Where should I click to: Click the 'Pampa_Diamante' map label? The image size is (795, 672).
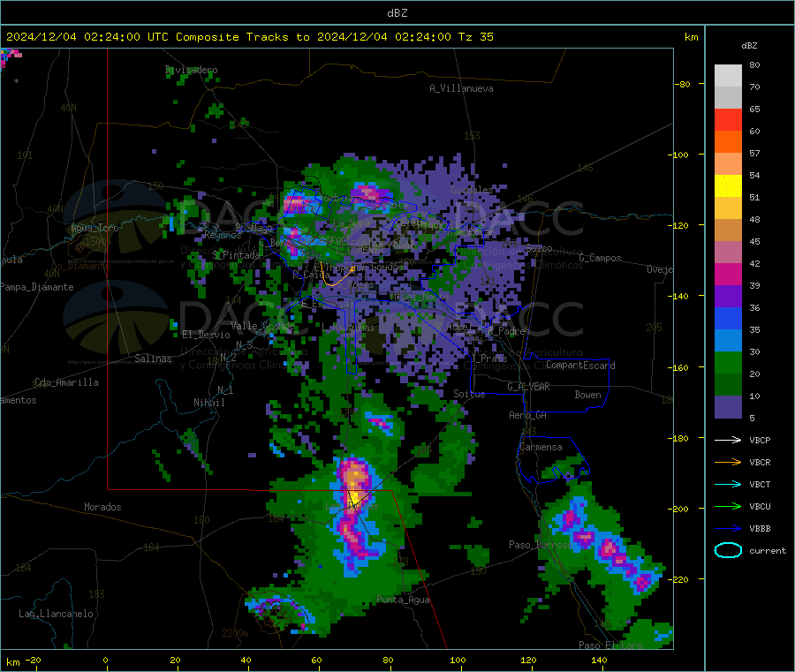(36, 287)
